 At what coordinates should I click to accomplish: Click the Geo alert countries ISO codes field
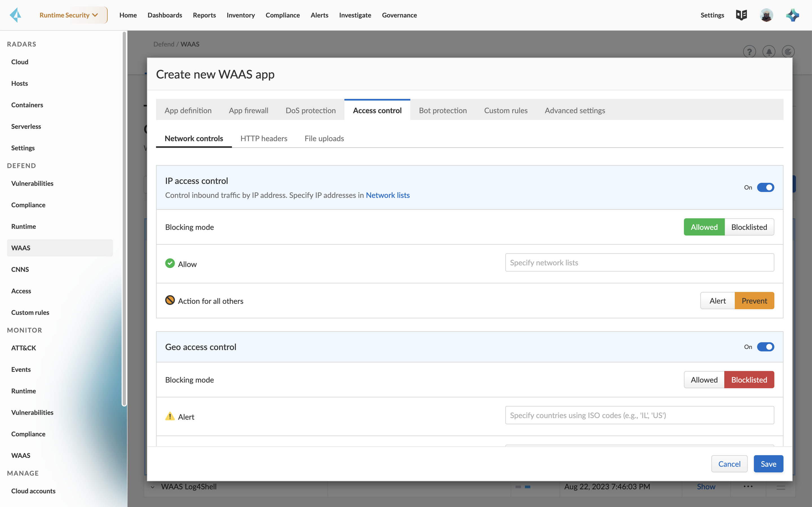coord(639,415)
